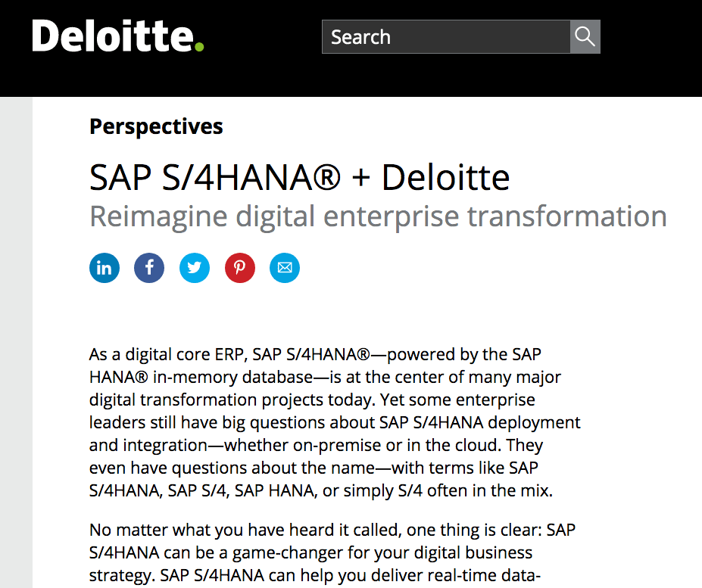Share the article on LinkedIn

105,268
